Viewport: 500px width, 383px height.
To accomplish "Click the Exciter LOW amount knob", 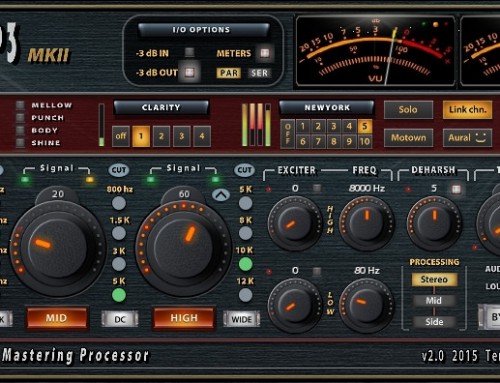I will tap(295, 306).
